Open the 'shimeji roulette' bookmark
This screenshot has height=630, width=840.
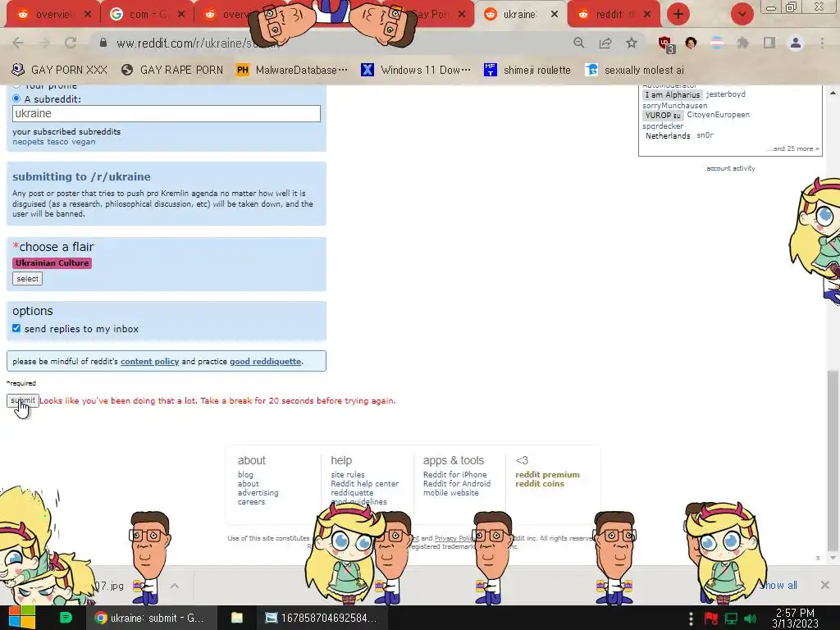527,71
